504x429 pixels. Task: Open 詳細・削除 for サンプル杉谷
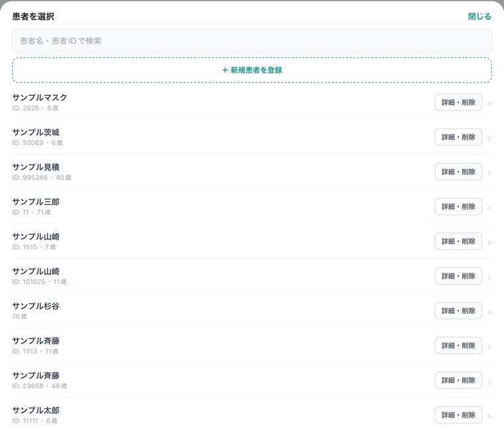pos(458,311)
